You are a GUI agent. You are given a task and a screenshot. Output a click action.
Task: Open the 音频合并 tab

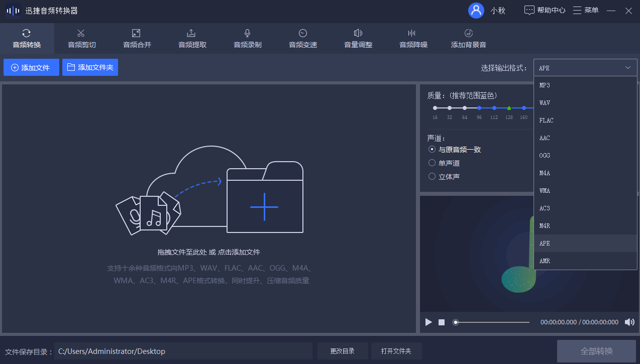[x=137, y=39]
